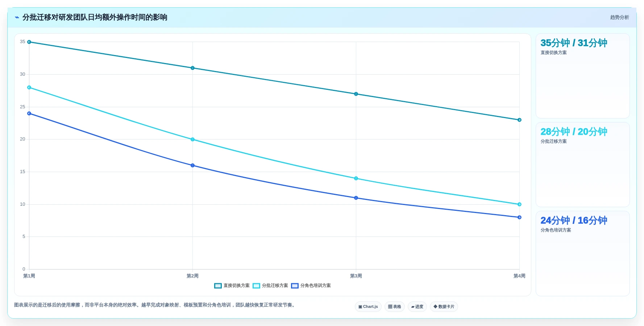
Task: Click the 进度 tag chip
Action: point(417,307)
